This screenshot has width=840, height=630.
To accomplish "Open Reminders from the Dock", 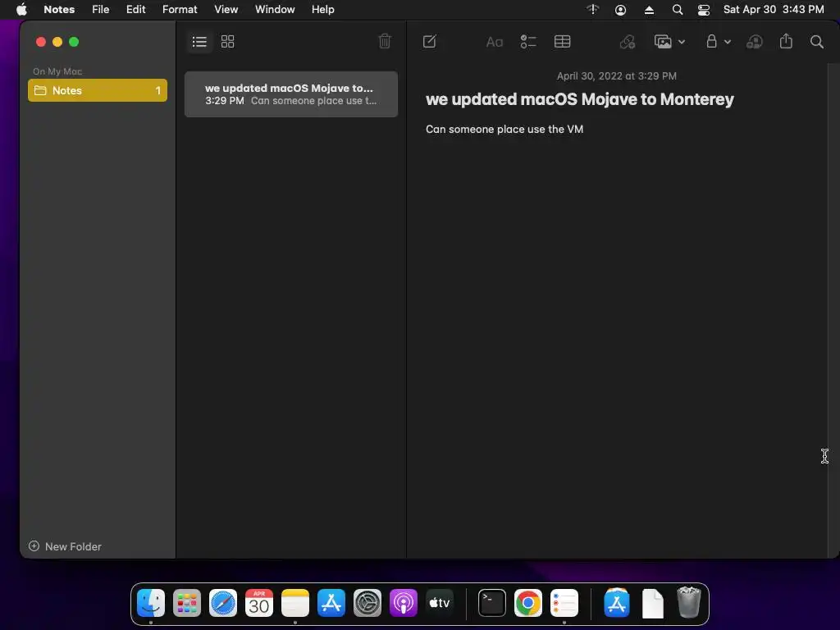I will click(x=564, y=603).
